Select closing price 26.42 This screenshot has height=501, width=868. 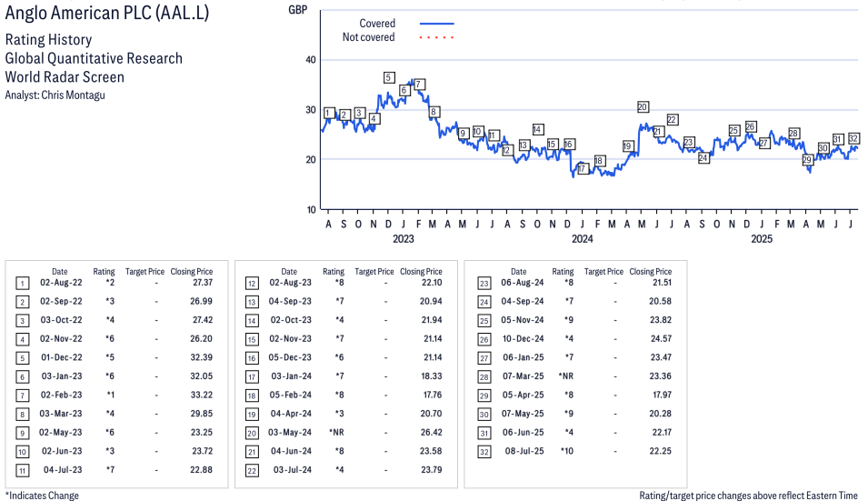431,433
